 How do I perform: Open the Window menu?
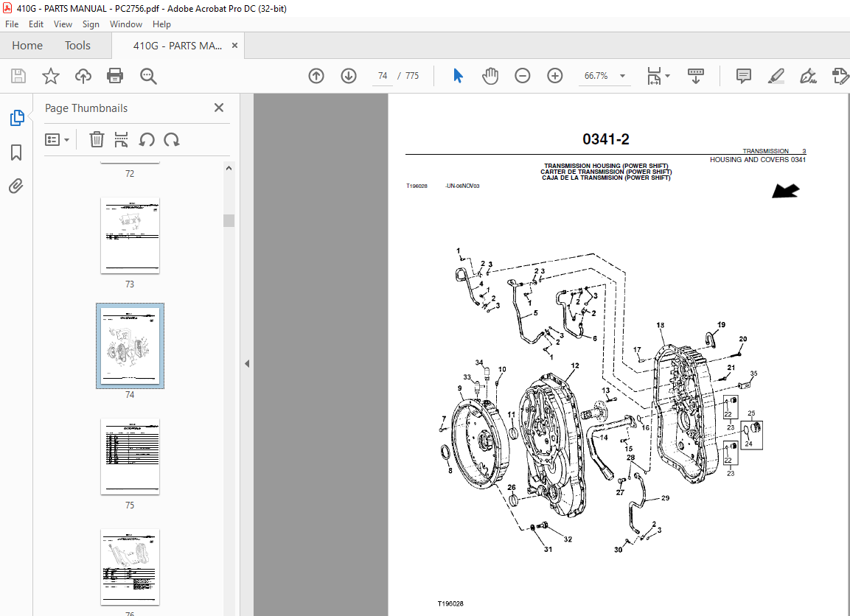click(126, 24)
